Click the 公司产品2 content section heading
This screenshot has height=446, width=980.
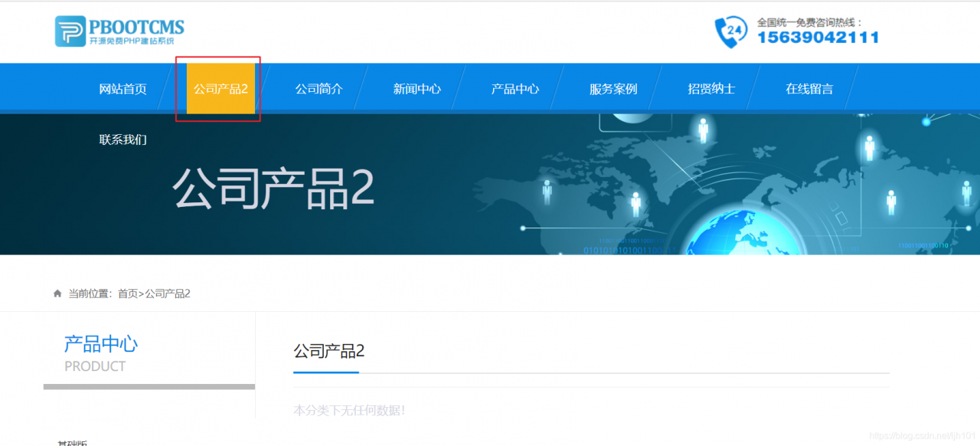328,351
